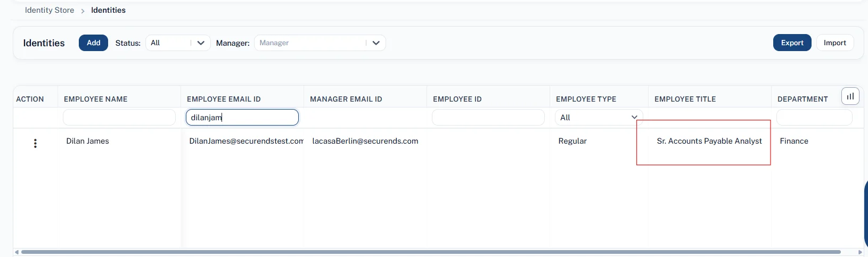Open the column chooser bar-chart icon
868x257 pixels.
pos(850,96)
